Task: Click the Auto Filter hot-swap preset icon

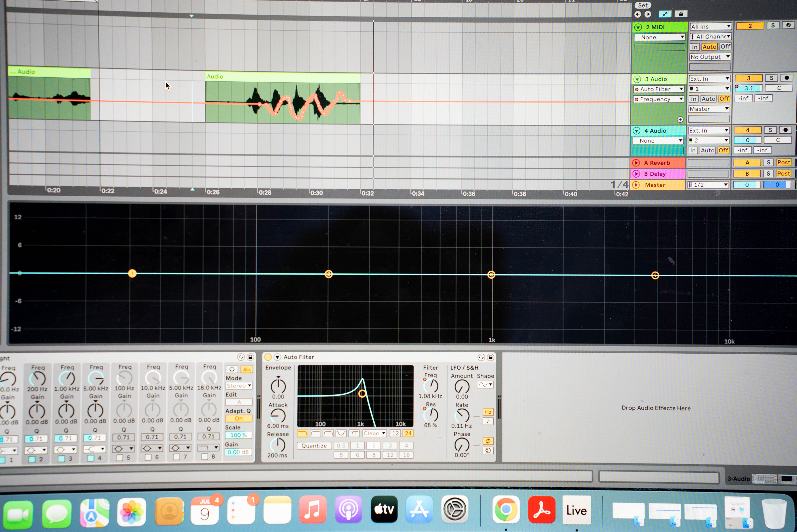Action: click(481, 357)
